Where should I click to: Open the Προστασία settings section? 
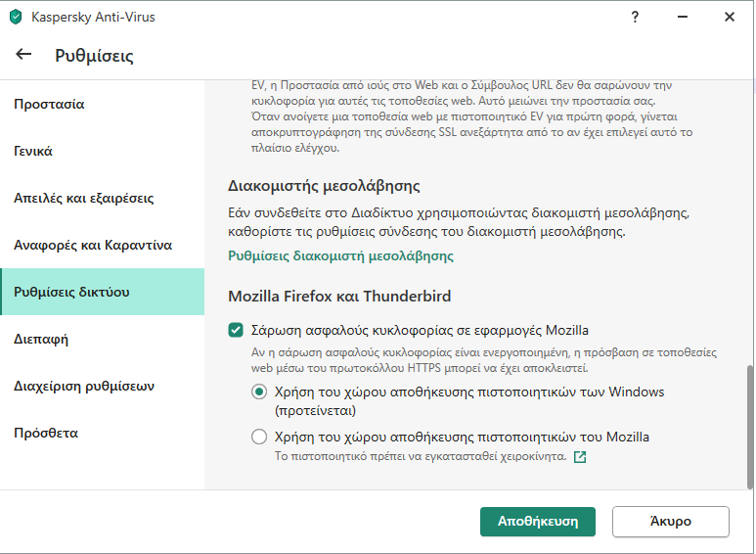pyautogui.click(x=103, y=104)
